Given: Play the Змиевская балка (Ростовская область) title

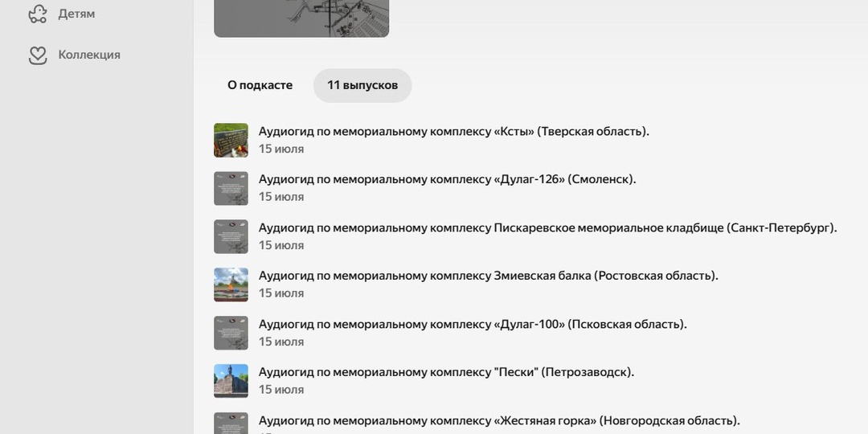Looking at the screenshot, I should [489, 276].
